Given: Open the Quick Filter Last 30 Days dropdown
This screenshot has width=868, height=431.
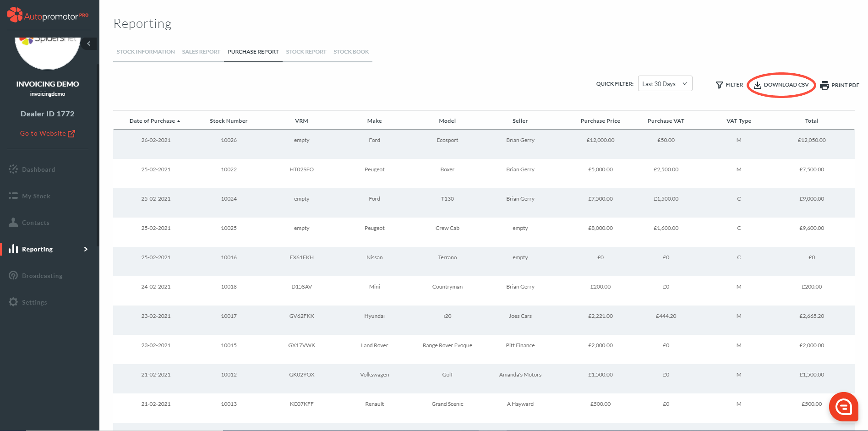Looking at the screenshot, I should click(665, 84).
